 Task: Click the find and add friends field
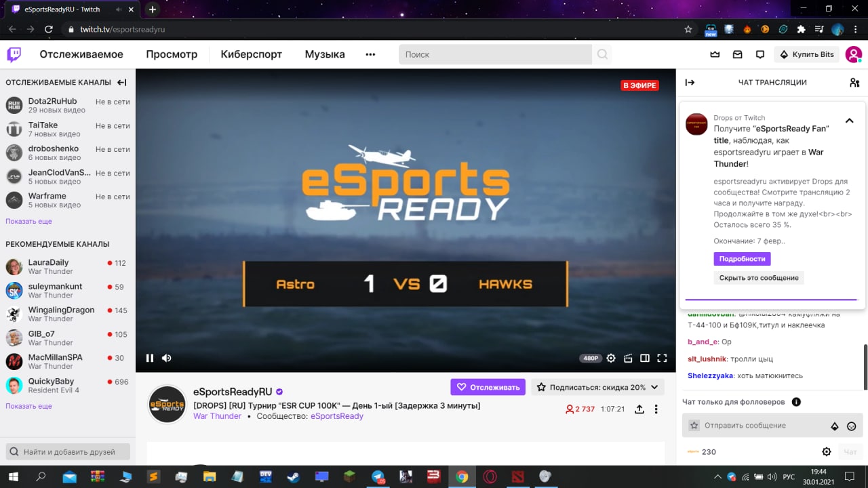69,451
